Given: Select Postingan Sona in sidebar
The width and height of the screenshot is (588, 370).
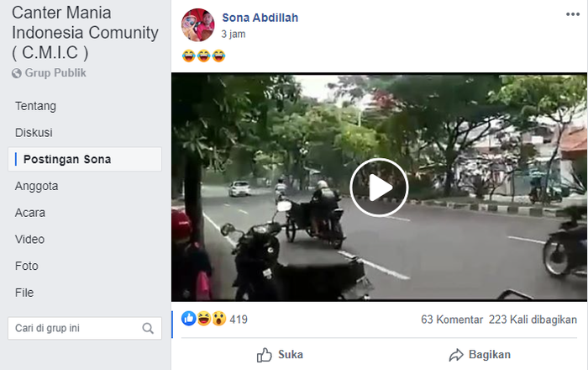Looking at the screenshot, I should 67,160.
